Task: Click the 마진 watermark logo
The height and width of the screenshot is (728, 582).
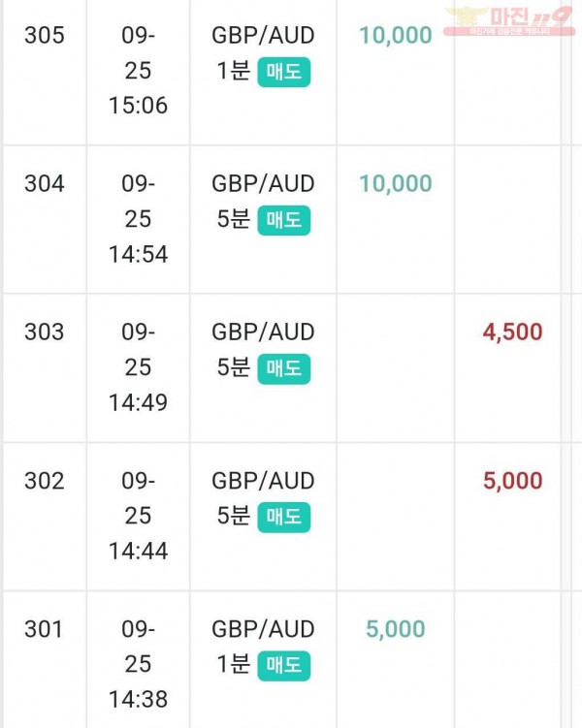Action: tap(509, 21)
